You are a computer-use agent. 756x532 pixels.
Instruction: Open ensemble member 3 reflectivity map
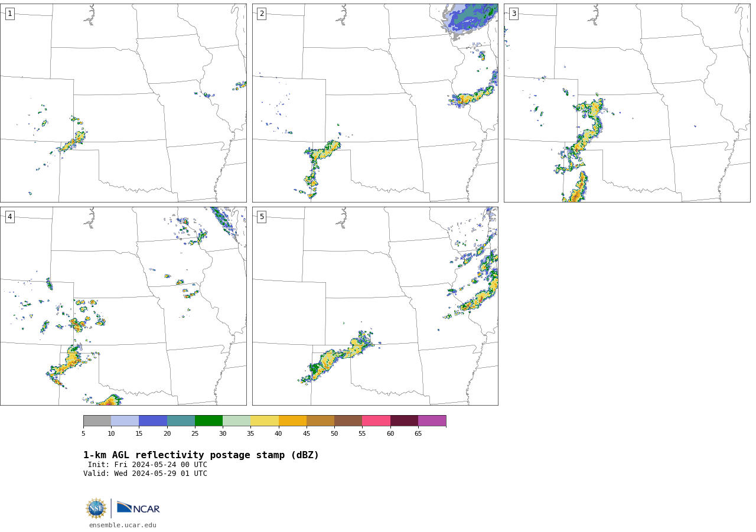click(x=627, y=103)
